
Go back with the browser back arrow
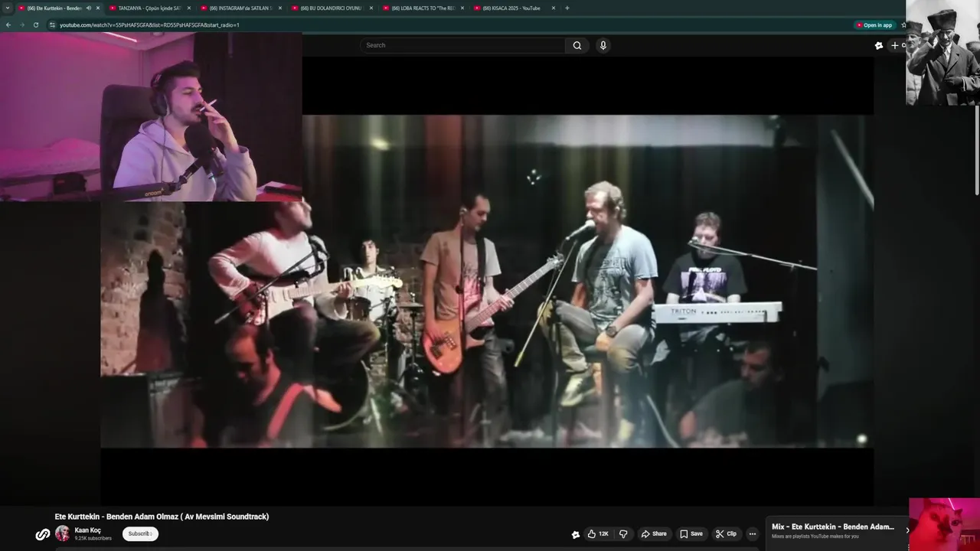pos(8,25)
